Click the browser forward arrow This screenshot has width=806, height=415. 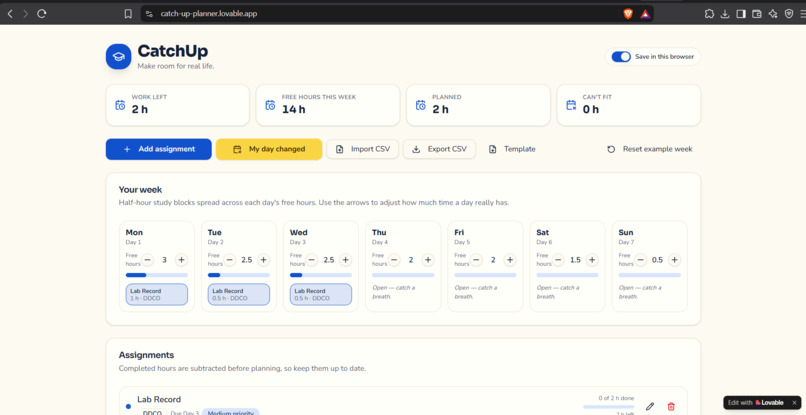25,14
